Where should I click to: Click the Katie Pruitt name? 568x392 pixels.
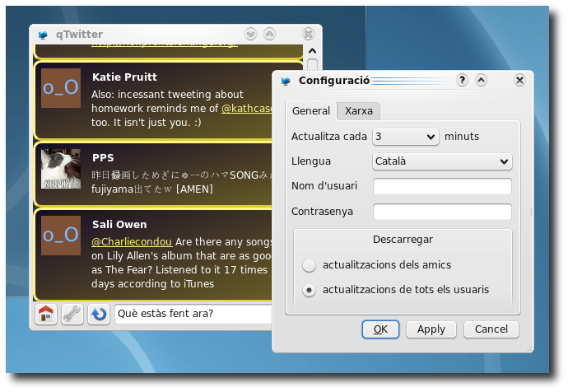tap(124, 77)
